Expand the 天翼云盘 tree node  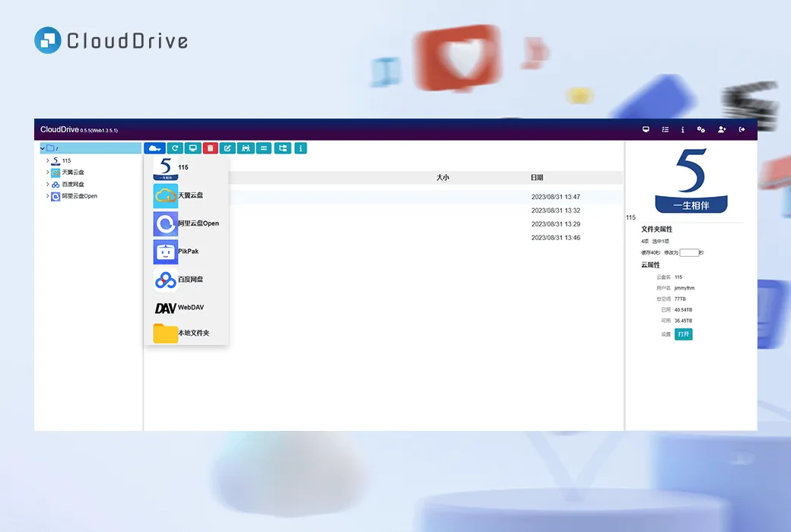click(47, 172)
